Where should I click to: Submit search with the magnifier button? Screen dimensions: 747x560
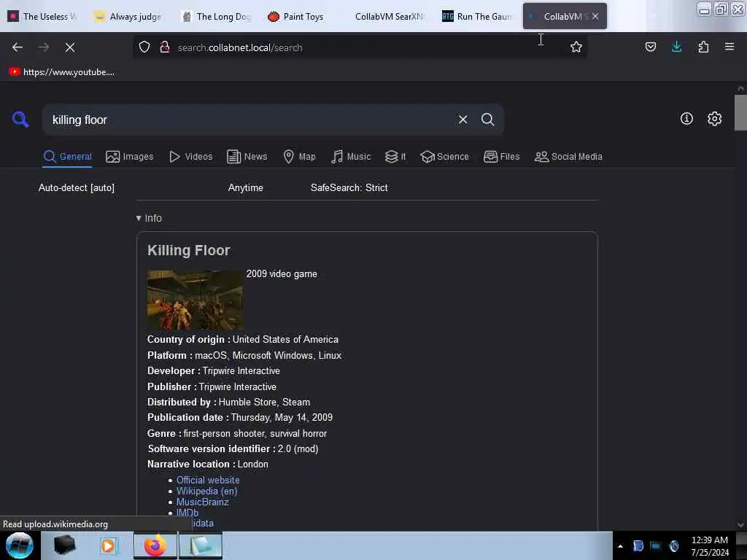pos(487,120)
